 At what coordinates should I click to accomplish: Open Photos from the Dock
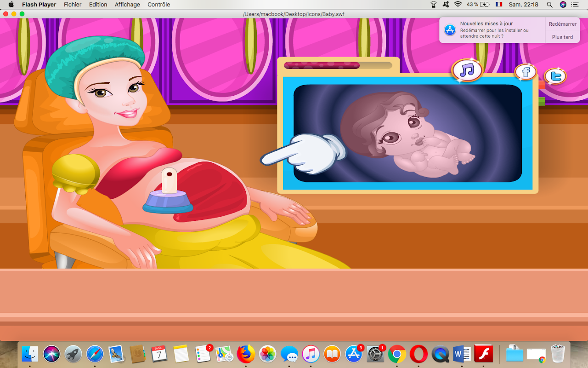[x=267, y=354]
